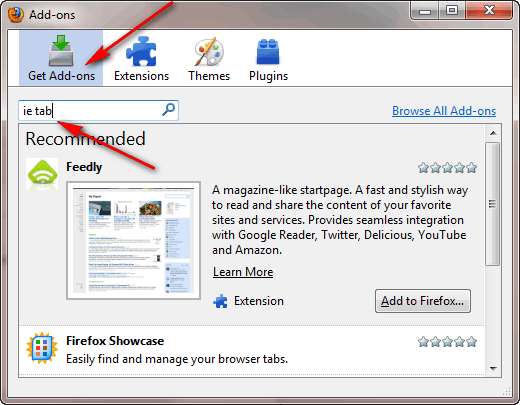Click the scrollbar up arrow
The image size is (520, 405).
493,133
